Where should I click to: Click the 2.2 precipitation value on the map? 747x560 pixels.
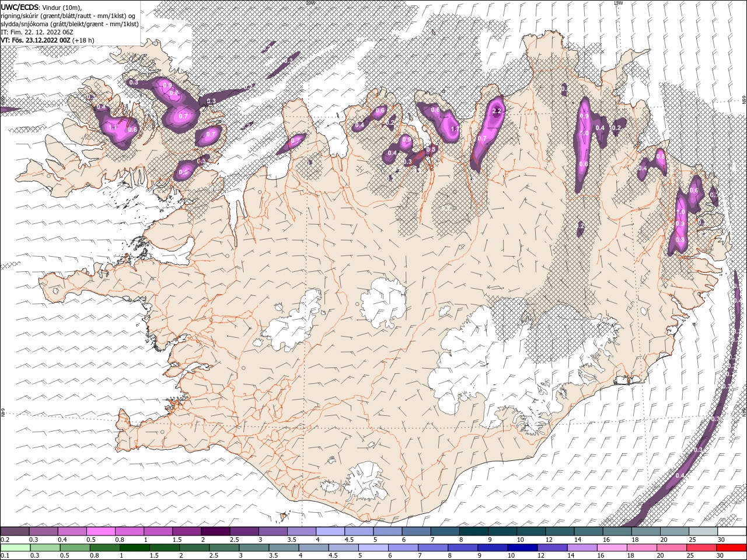[x=497, y=111]
